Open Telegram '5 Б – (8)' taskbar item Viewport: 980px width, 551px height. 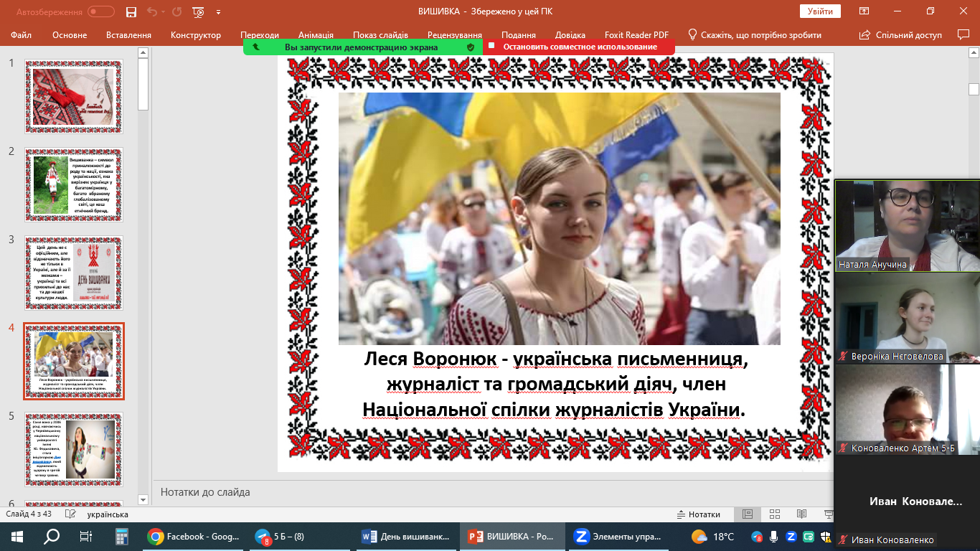click(301, 537)
